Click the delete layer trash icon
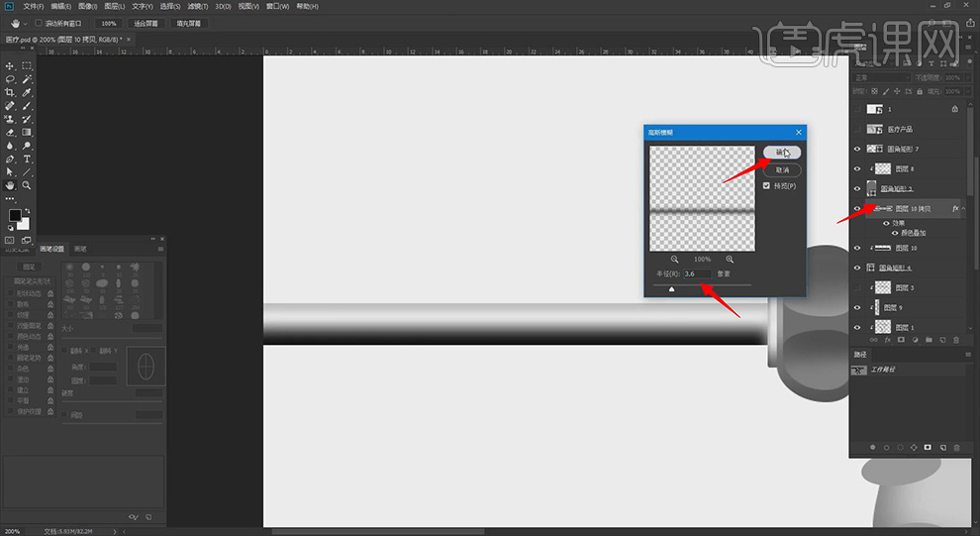Image resolution: width=980 pixels, height=536 pixels. pos(956,340)
